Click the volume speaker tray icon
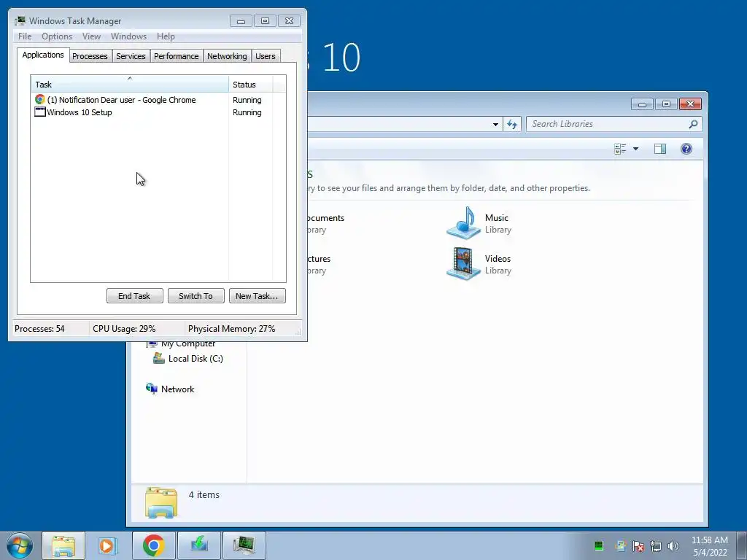This screenshot has width=747, height=560. (673, 545)
